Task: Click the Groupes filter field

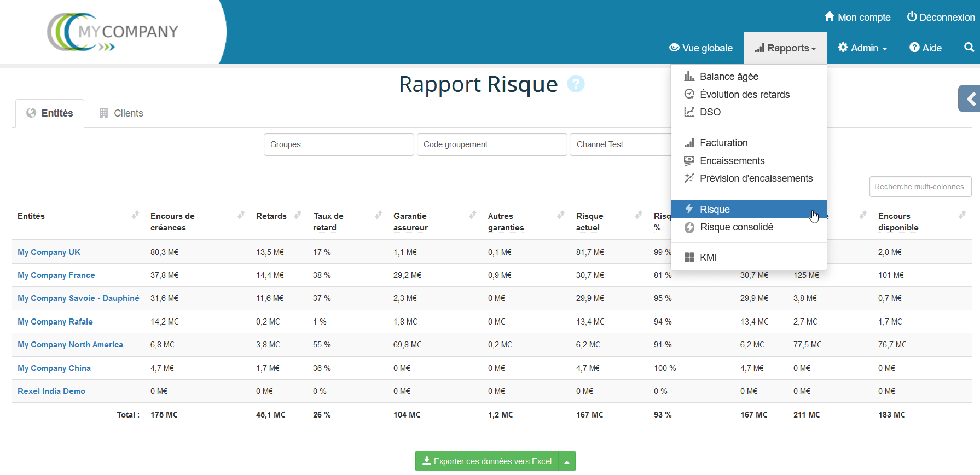Action: click(x=339, y=144)
